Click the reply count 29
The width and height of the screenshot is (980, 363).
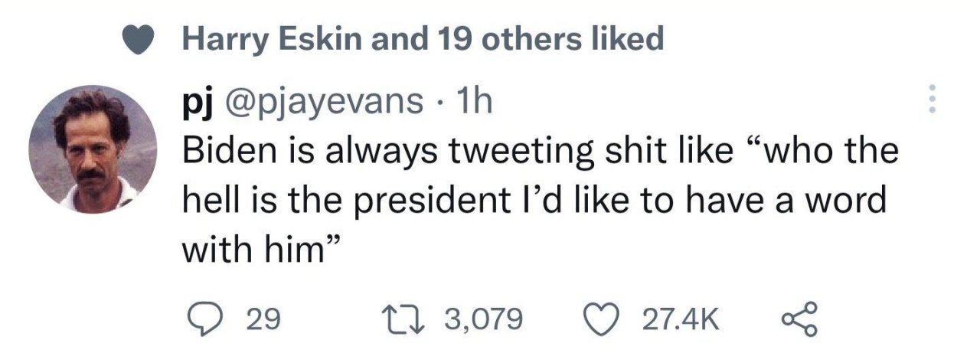pyautogui.click(x=264, y=318)
